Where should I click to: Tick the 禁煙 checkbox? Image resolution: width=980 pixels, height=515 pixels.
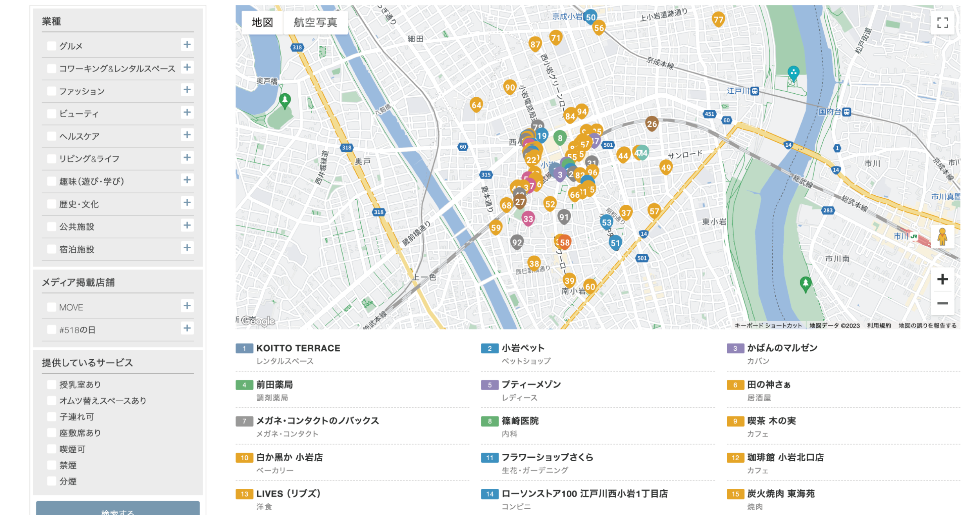(x=51, y=465)
